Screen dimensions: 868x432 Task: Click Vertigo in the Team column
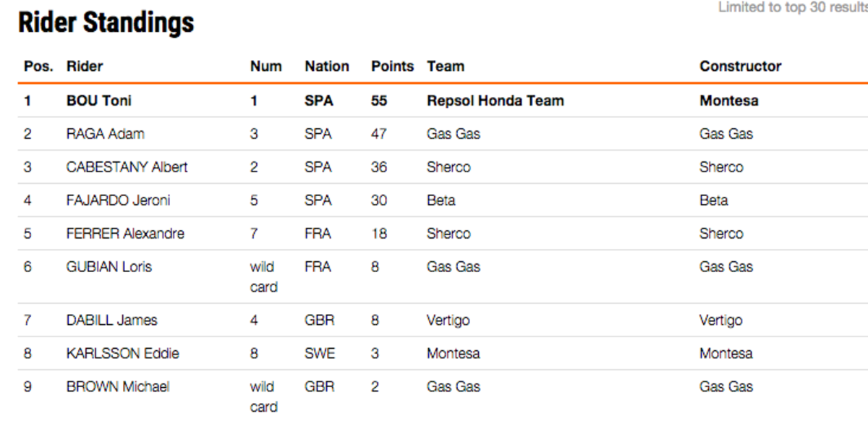coord(448,321)
